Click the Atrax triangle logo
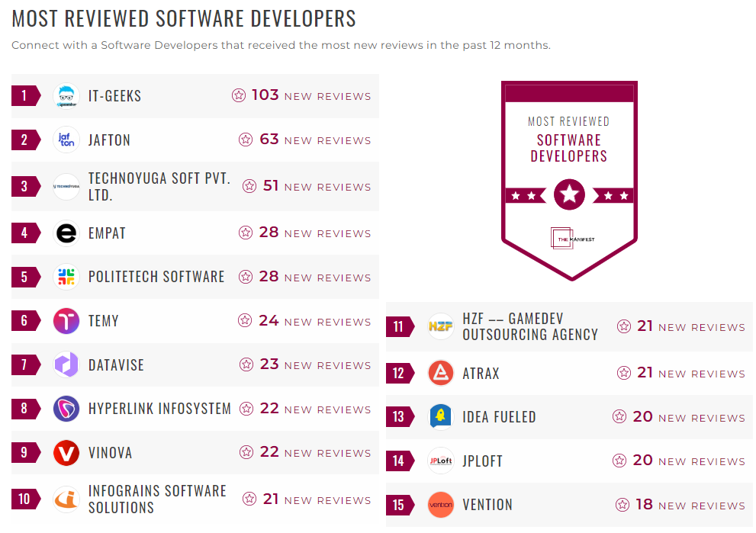The image size is (756, 533). tap(440, 373)
